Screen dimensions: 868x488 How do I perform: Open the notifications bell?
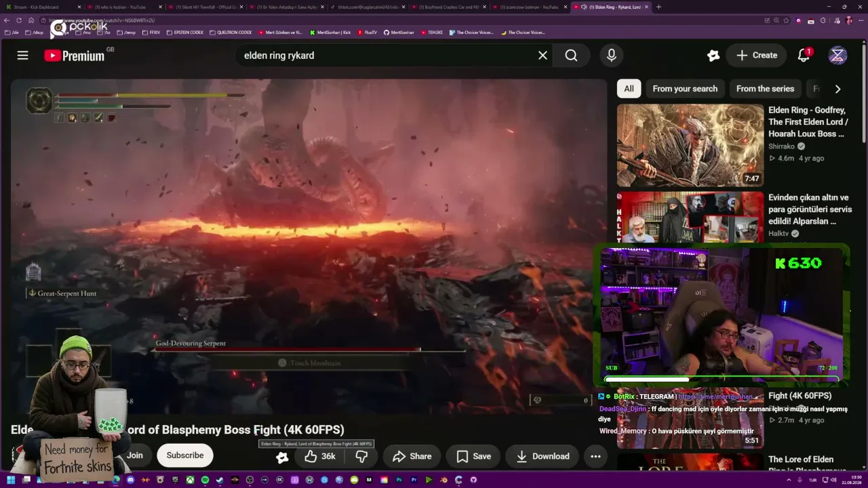(x=804, y=56)
